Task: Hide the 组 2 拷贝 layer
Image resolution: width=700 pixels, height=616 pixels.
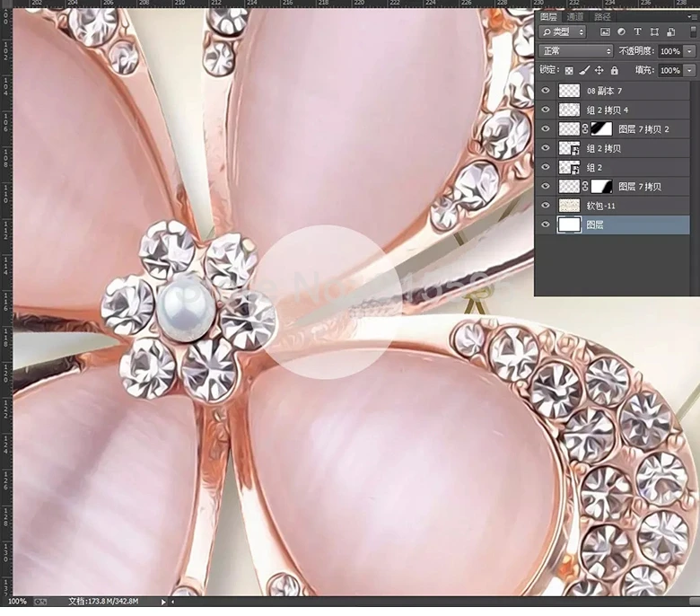Action: (x=546, y=148)
